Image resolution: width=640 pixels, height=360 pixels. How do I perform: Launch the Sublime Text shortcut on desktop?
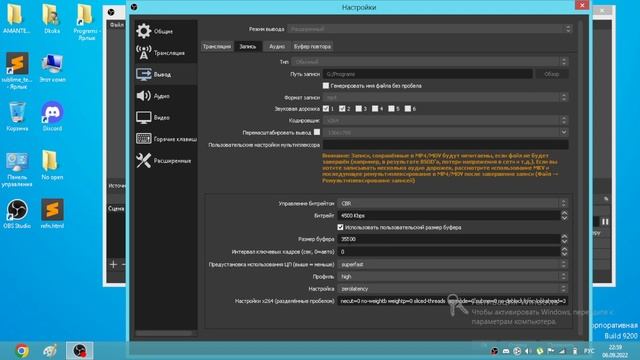click(x=17, y=71)
